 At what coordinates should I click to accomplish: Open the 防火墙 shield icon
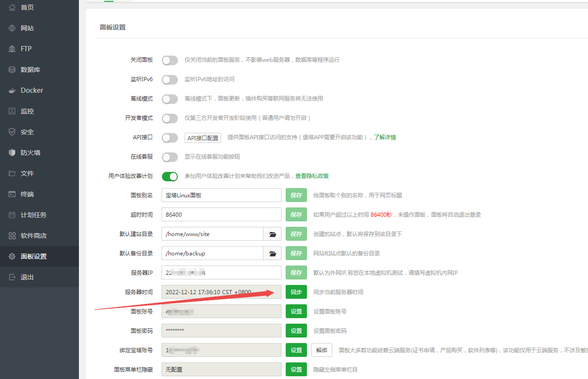12,153
